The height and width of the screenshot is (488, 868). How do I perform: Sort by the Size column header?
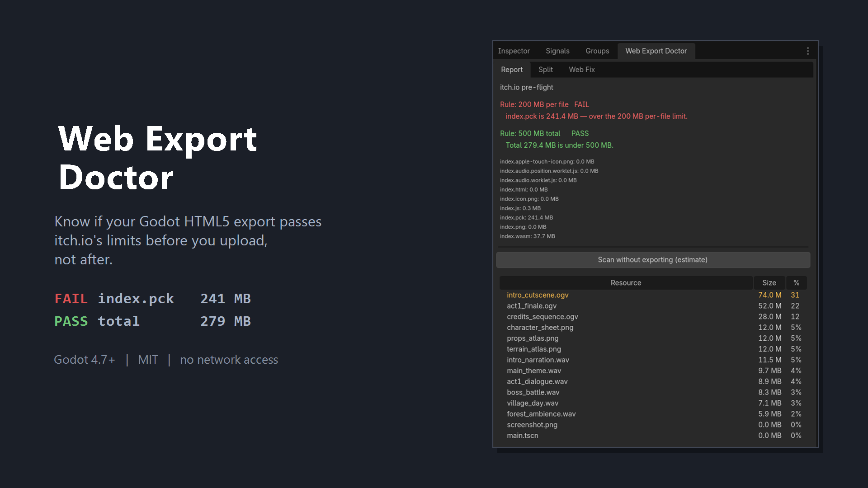(x=769, y=283)
